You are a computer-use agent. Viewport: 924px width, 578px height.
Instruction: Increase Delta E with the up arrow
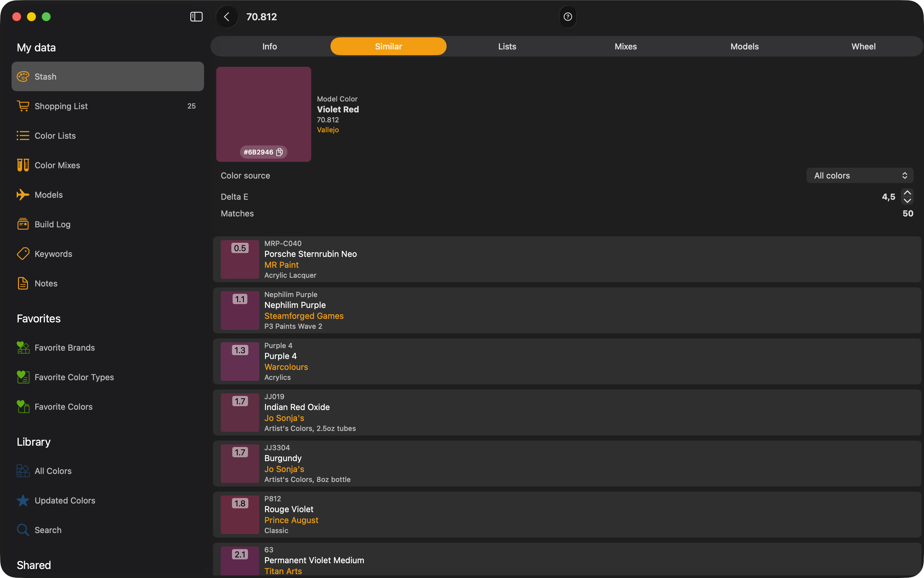(x=907, y=193)
